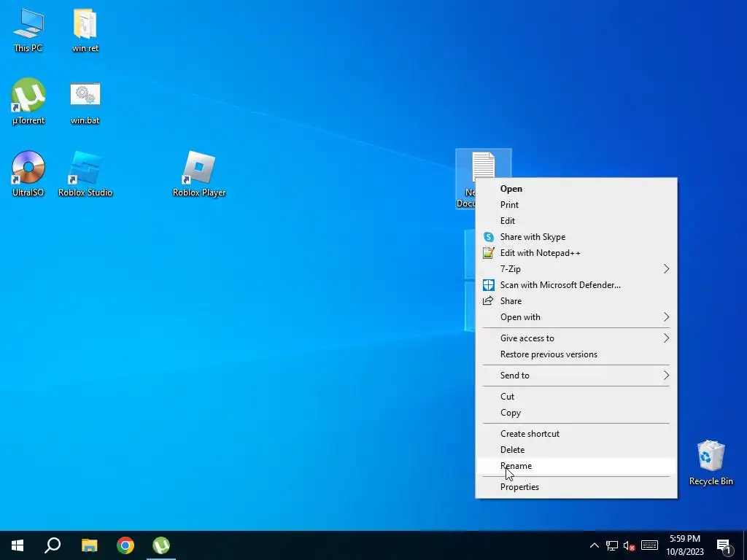Choose Rename in the context menu
This screenshot has height=560, width=747.
[576, 466]
